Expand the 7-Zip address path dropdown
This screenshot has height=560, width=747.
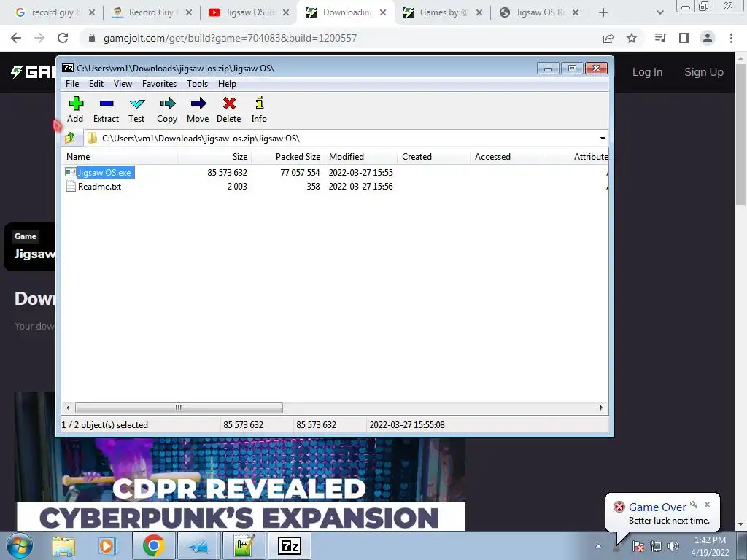pyautogui.click(x=603, y=139)
